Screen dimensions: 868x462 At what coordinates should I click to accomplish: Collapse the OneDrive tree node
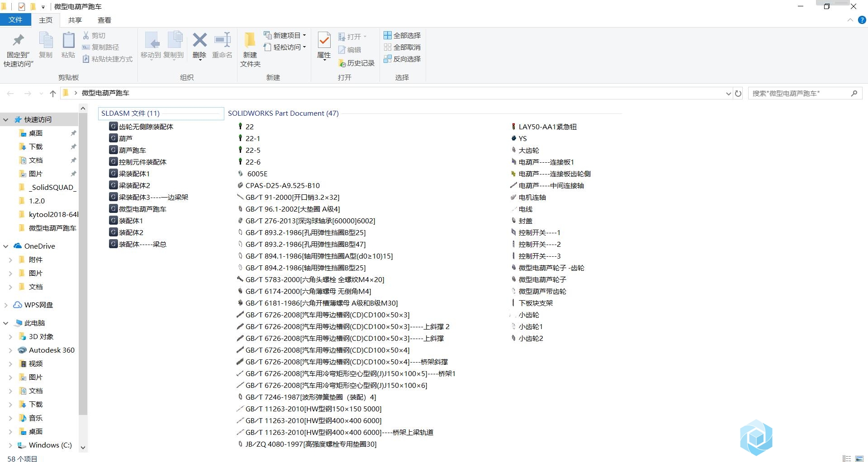coord(6,246)
